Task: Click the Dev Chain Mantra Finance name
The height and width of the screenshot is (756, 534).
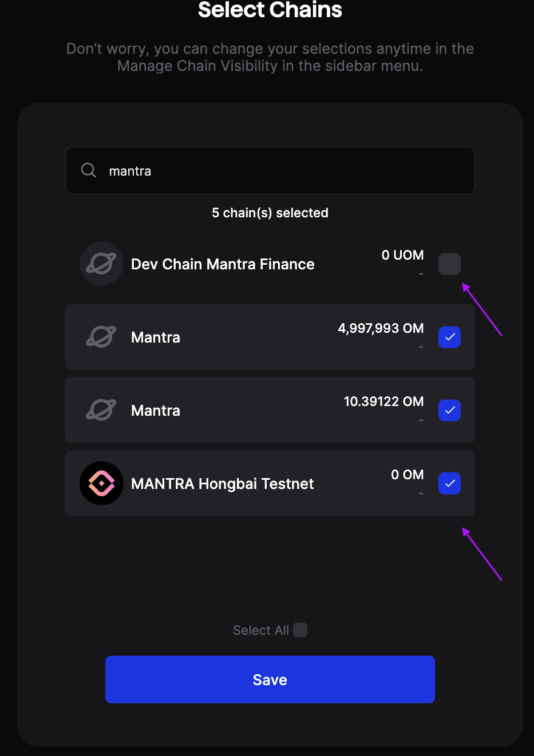Action: click(x=223, y=264)
